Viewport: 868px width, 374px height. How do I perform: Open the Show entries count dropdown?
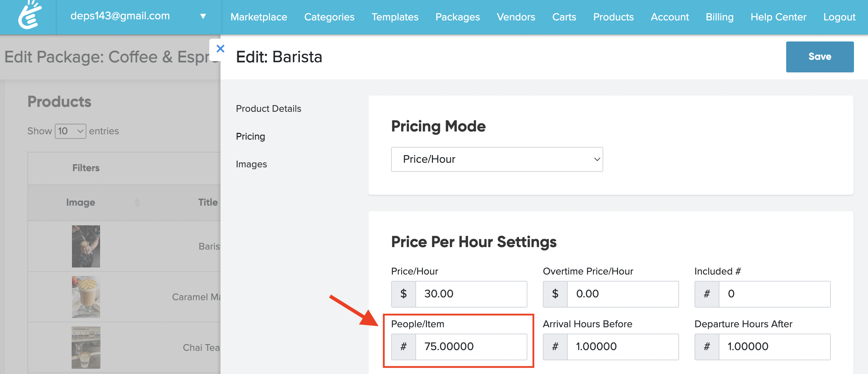pos(71,131)
